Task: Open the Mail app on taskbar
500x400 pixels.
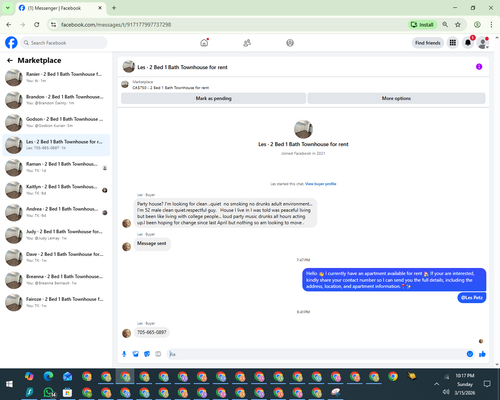Action: coord(68,376)
